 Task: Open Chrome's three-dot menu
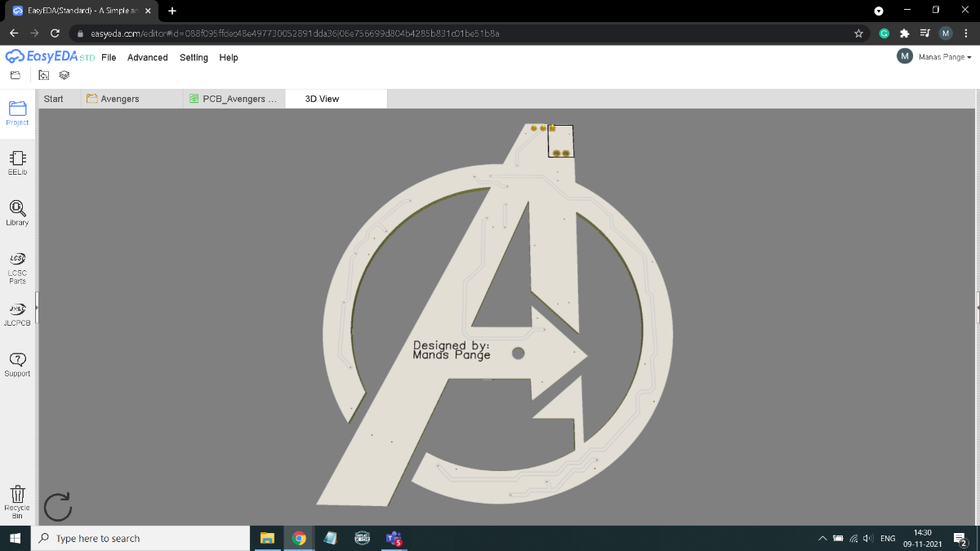tap(966, 33)
